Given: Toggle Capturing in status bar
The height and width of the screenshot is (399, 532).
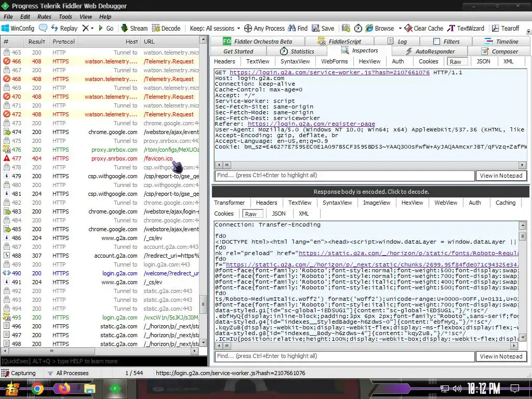Looking at the screenshot, I should [x=19, y=373].
